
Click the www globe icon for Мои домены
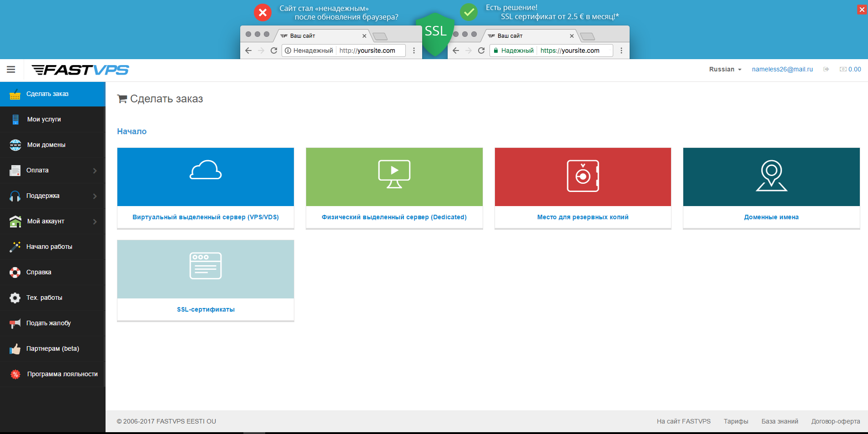tap(15, 145)
